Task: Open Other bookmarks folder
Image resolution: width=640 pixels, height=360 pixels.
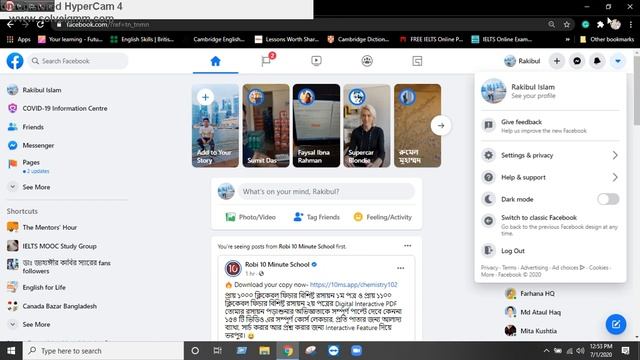Action: pos(607,39)
